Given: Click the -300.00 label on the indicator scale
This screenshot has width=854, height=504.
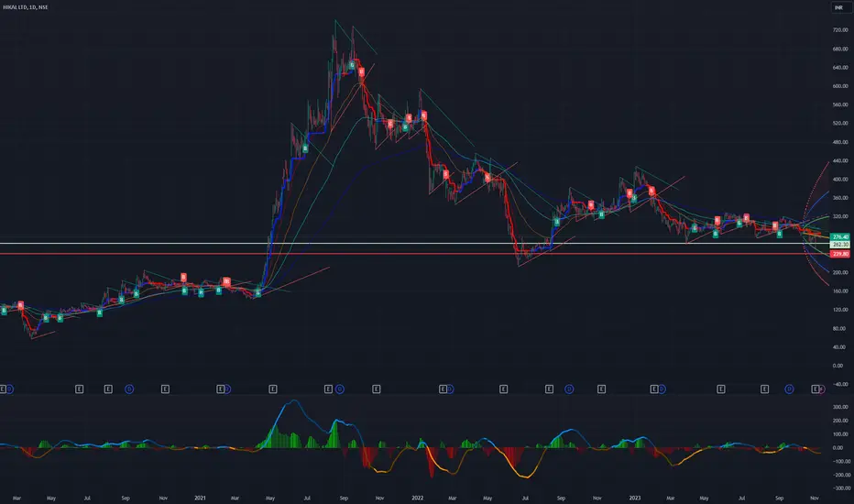Looking at the screenshot, I should 840,488.
